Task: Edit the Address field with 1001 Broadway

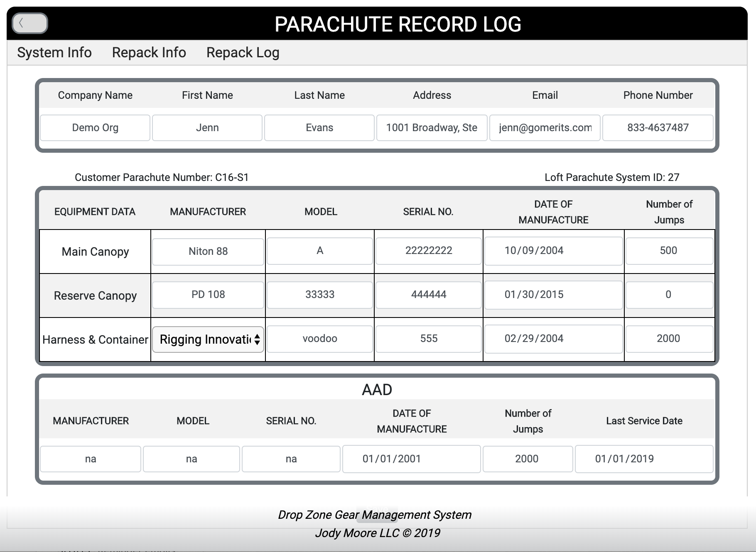Action: click(432, 128)
